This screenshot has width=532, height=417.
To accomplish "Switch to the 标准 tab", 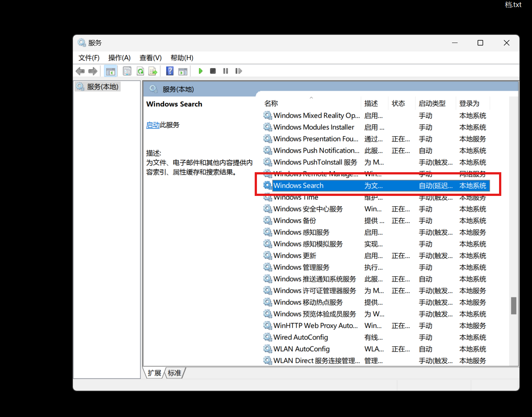I will [174, 373].
